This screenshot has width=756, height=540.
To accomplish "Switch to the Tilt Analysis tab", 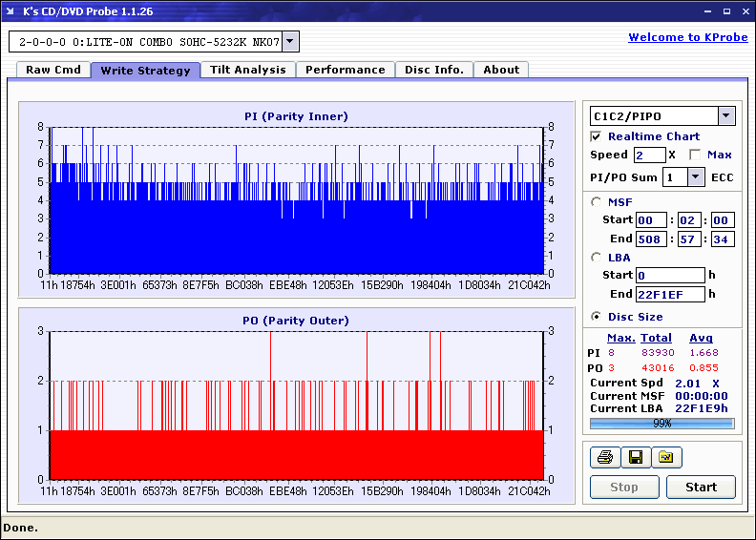I will [x=248, y=70].
